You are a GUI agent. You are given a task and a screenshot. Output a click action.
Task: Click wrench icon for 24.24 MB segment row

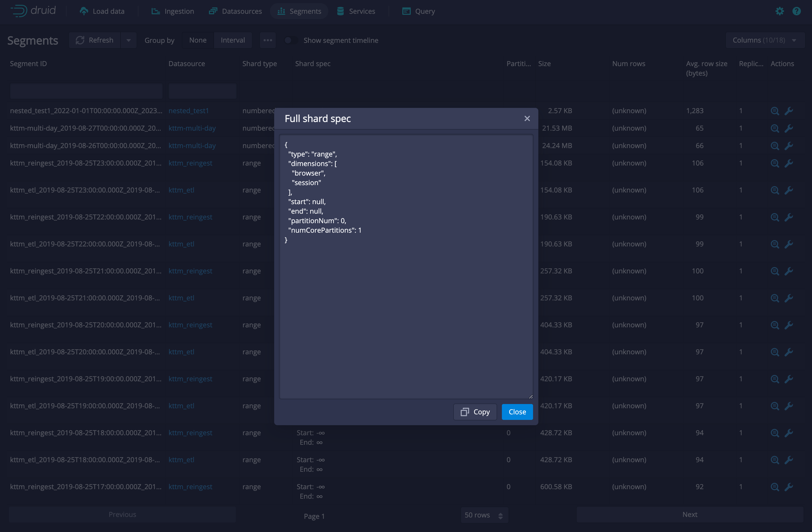point(789,146)
